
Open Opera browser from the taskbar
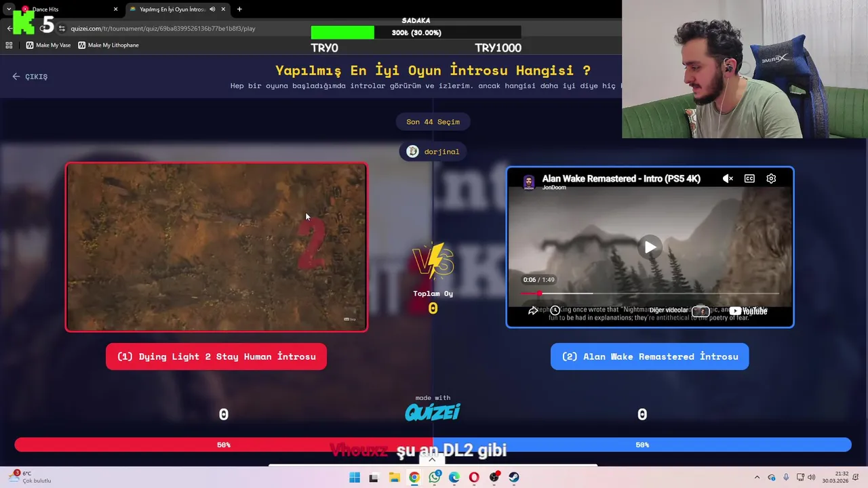coord(474,478)
